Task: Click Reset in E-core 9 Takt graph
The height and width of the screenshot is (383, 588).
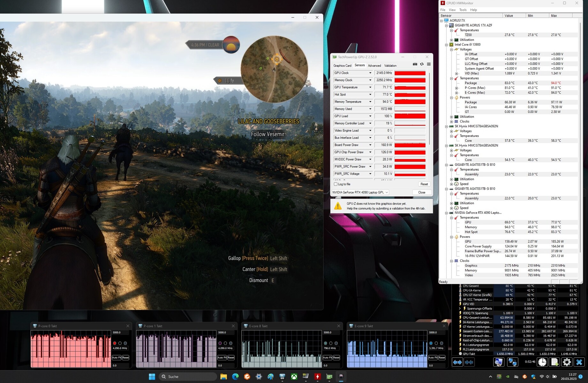Action: pyautogui.click(x=442, y=358)
